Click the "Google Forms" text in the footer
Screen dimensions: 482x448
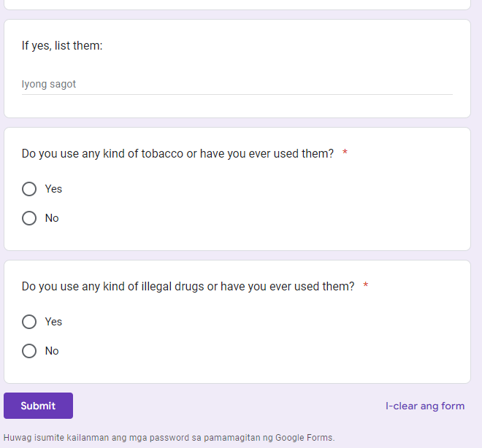[305, 438]
